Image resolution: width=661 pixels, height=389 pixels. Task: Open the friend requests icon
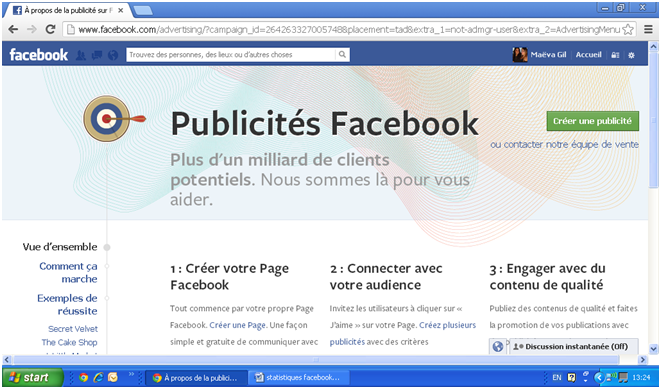coord(81,55)
